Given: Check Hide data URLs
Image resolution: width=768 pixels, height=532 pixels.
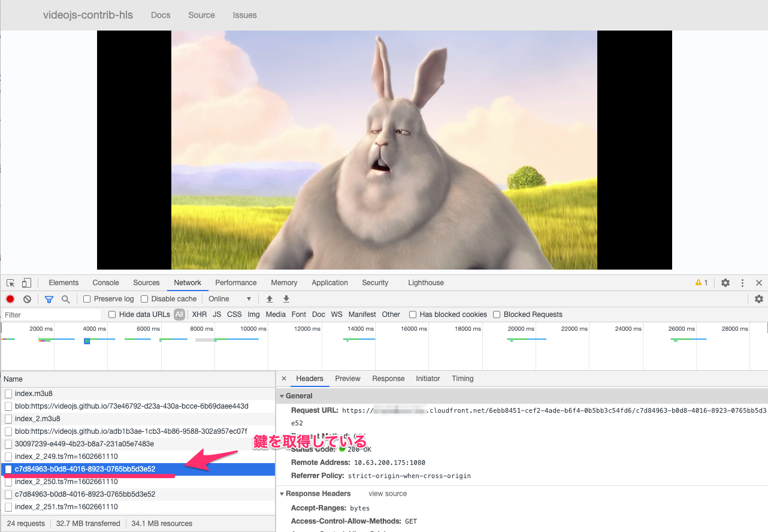Looking at the screenshot, I should pyautogui.click(x=112, y=315).
